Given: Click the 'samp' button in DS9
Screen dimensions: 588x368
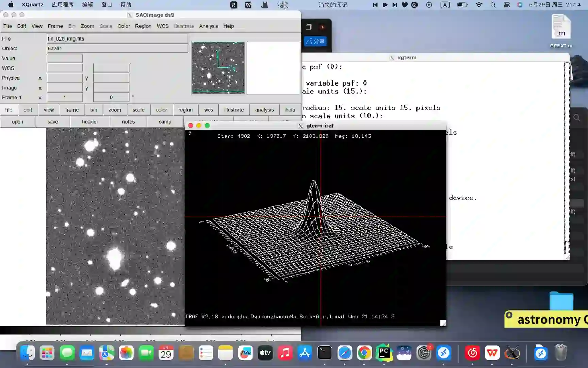Looking at the screenshot, I should tap(165, 122).
